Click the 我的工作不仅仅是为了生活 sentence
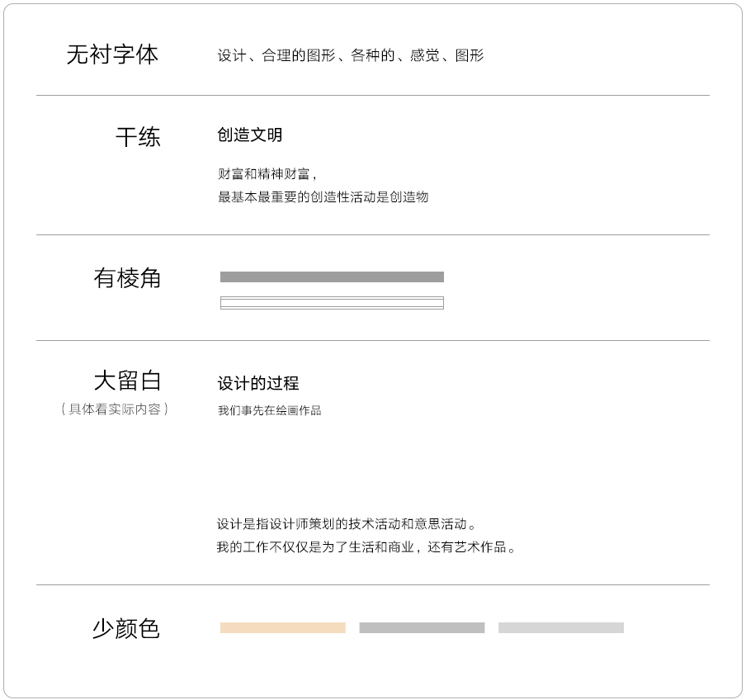 click(x=366, y=547)
